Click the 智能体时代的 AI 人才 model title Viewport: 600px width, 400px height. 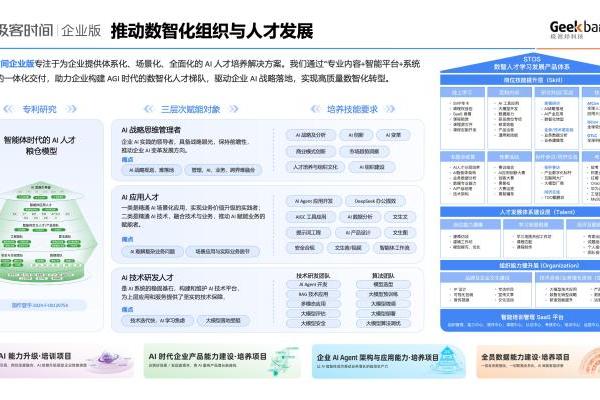(x=40, y=145)
